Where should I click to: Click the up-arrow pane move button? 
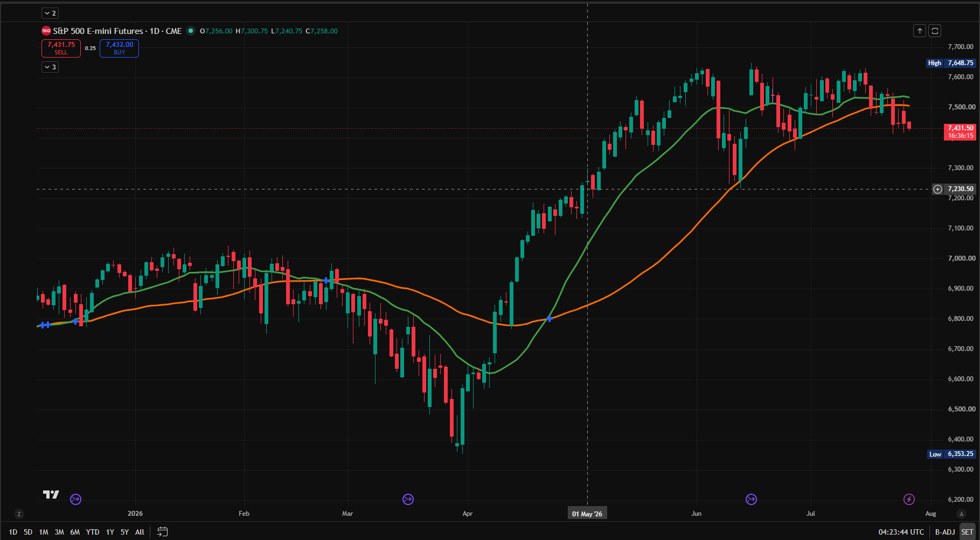point(920,31)
